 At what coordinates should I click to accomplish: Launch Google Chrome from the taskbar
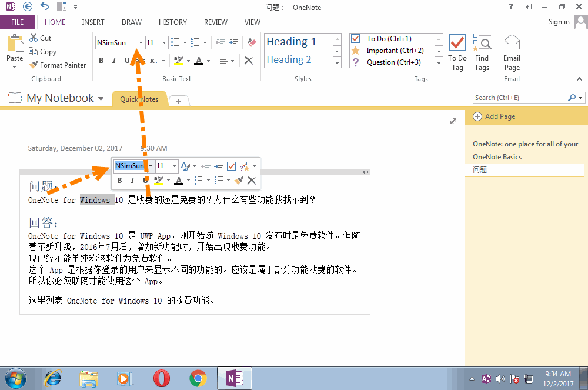pos(198,378)
